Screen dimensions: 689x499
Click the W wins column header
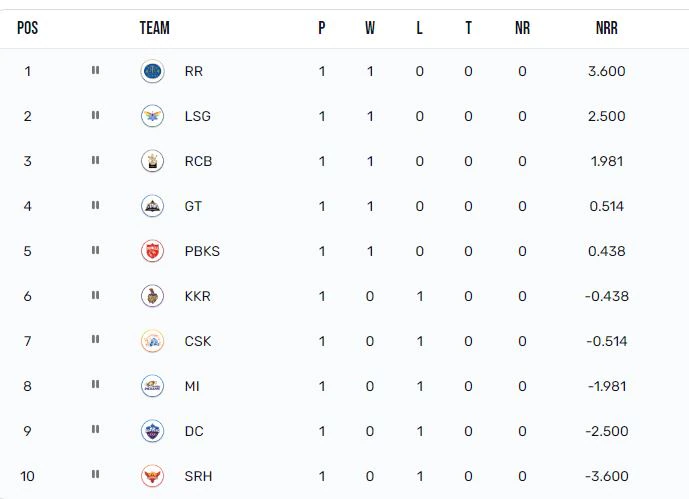[x=370, y=28]
